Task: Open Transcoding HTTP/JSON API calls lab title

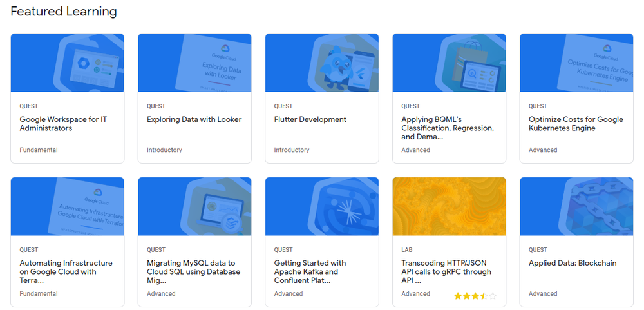Action: tap(446, 272)
